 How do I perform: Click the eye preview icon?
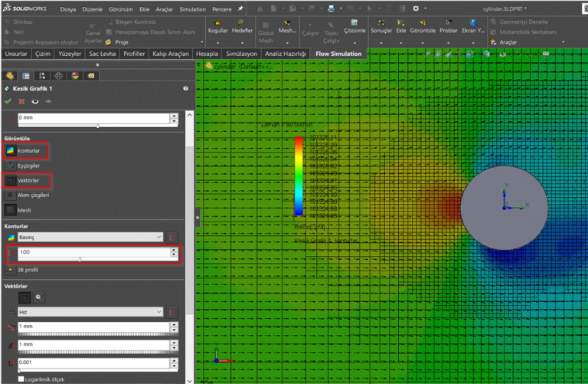[x=34, y=101]
